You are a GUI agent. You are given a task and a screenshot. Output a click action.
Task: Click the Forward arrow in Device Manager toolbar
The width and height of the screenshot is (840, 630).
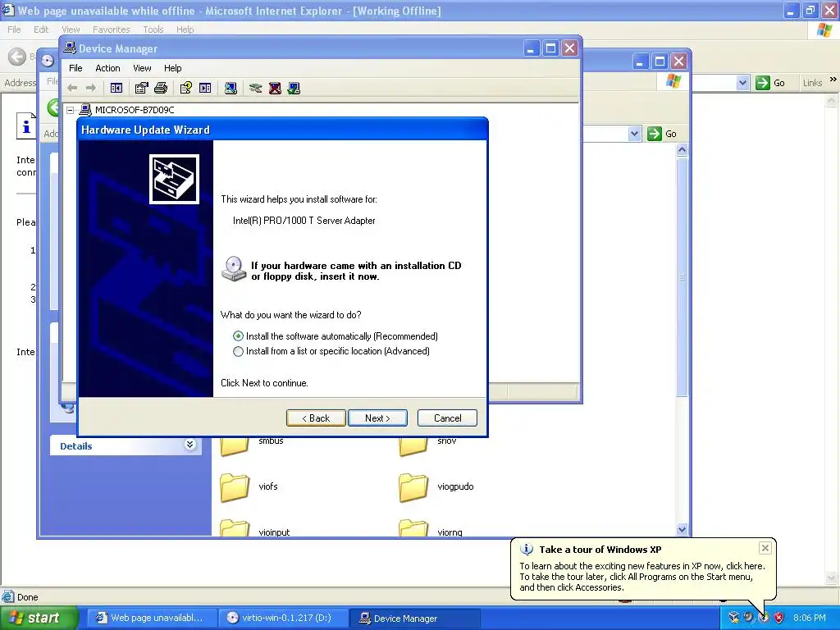click(91, 88)
